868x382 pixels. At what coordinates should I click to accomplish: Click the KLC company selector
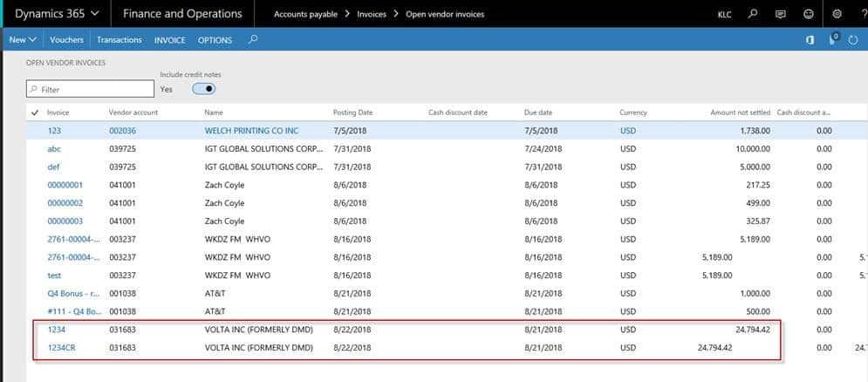724,15
